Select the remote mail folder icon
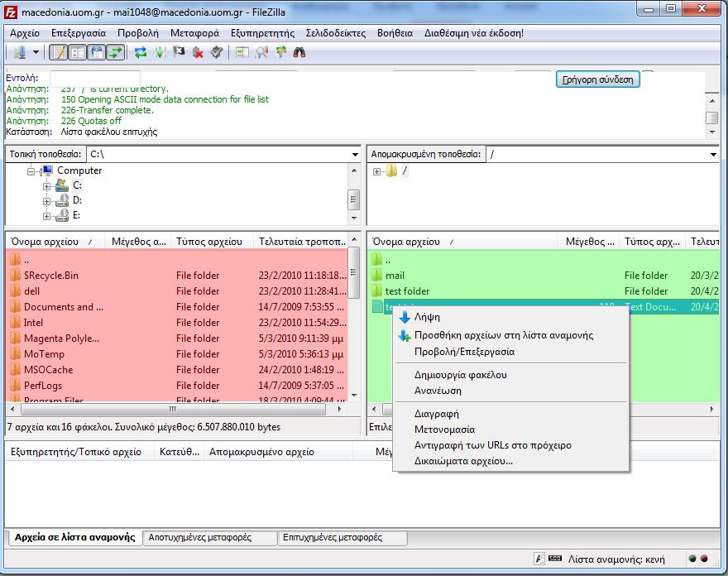The image size is (728, 576). (x=376, y=275)
